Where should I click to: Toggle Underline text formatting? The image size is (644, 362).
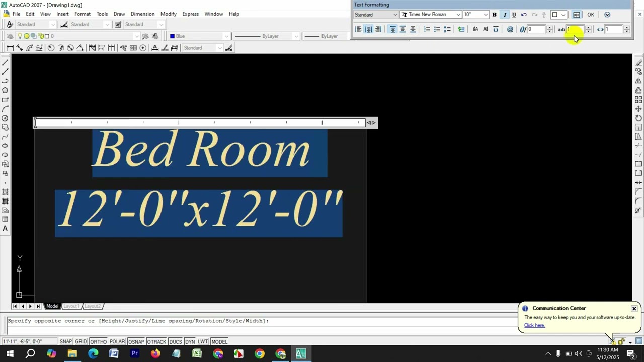(x=514, y=15)
